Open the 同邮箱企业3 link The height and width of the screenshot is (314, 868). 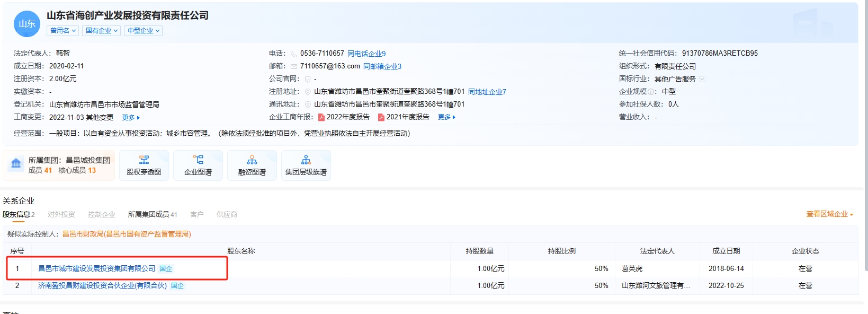(x=382, y=66)
